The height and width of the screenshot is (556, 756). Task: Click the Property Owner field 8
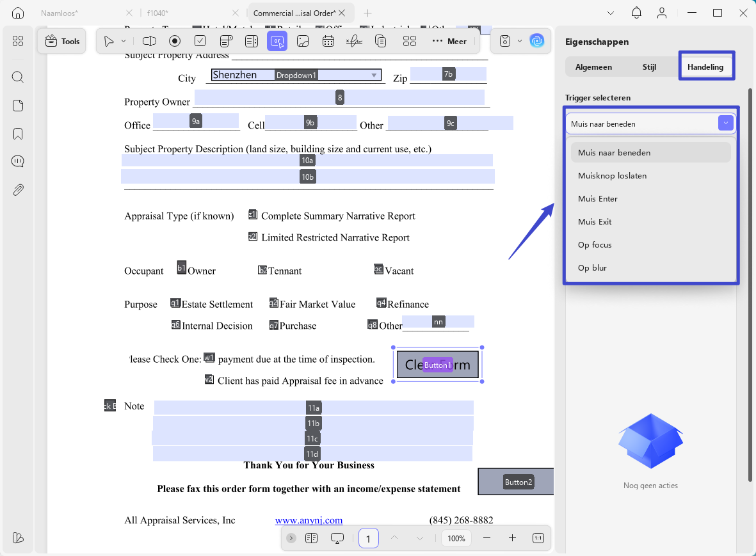[339, 97]
